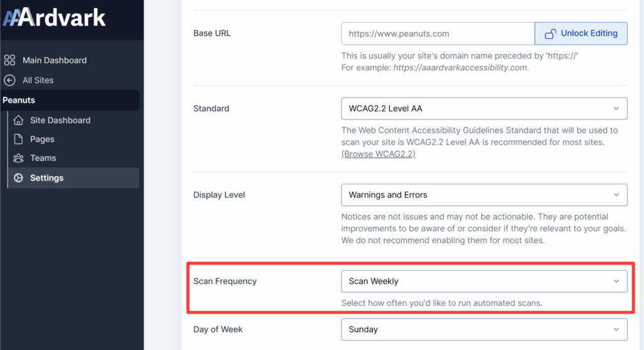Expand the Scan Frequency dropdown

[484, 282]
